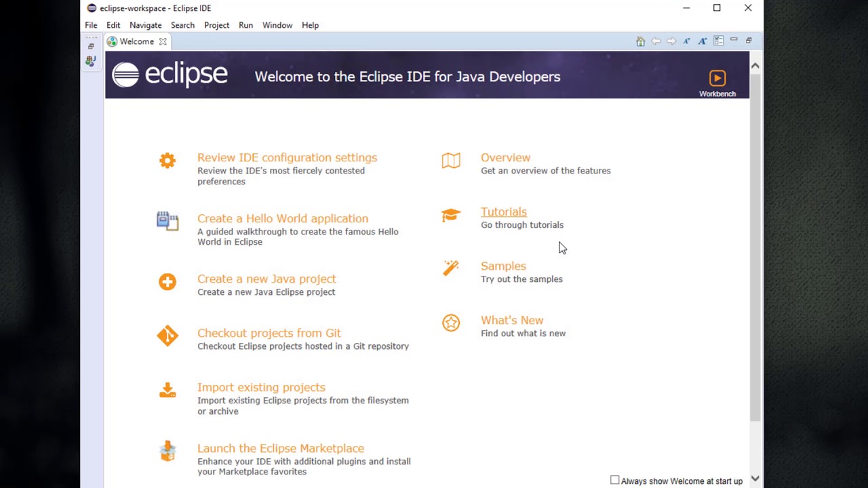Image resolution: width=868 pixels, height=488 pixels.
Task: Click the plus icon for new Java project
Action: [x=167, y=282]
